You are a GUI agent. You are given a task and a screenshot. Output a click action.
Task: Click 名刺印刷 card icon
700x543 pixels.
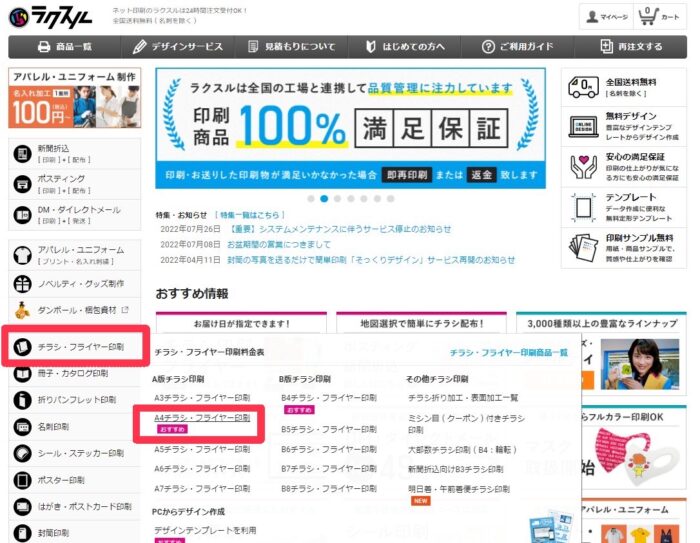[22, 427]
